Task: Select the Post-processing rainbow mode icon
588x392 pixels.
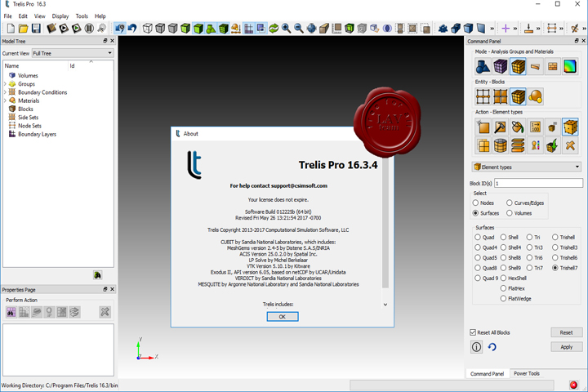Action: (x=570, y=66)
